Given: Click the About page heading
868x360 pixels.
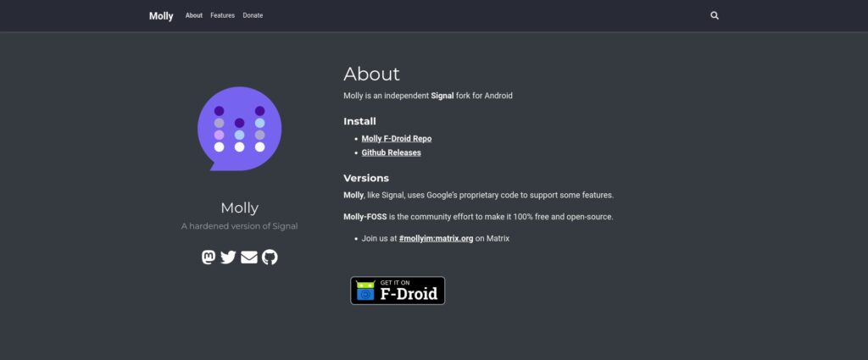Looking at the screenshot, I should coord(371,74).
